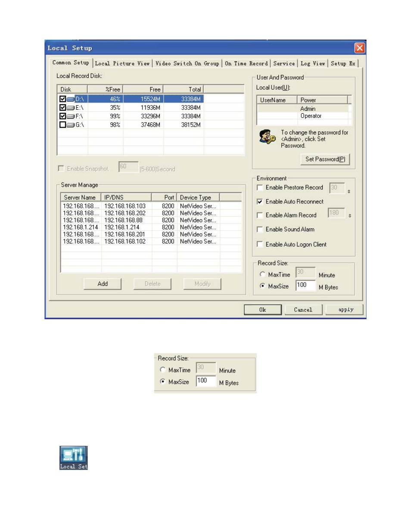Uncheck the D:\ record disk checkbox
Viewport: 411px width, 532px height.
(62, 99)
